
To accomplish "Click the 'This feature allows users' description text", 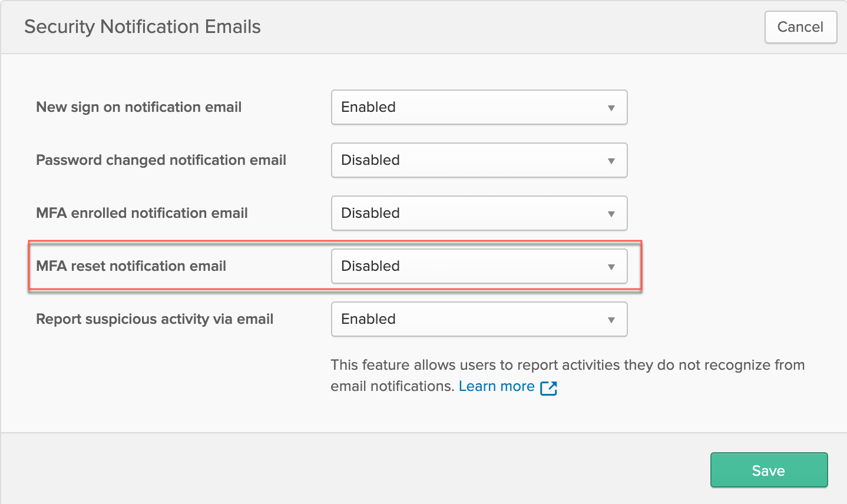I will tap(567, 376).
